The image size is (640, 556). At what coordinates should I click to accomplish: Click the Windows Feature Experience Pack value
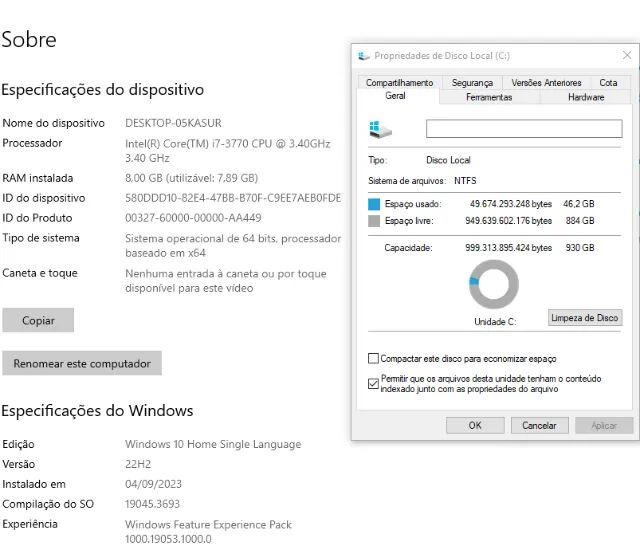click(208, 532)
